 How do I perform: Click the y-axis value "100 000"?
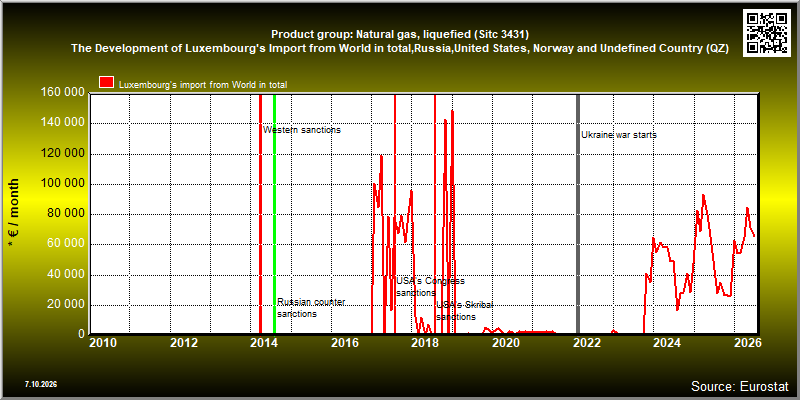click(x=62, y=184)
